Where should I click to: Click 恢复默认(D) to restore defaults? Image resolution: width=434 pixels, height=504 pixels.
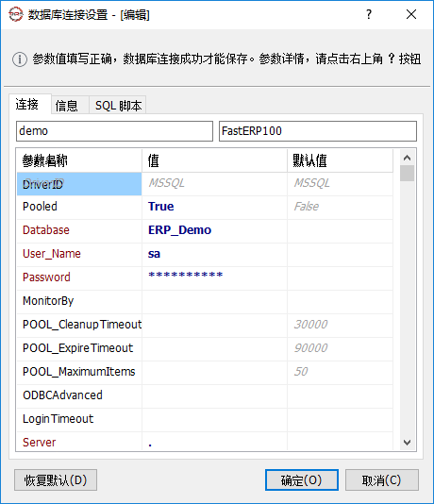point(56,480)
